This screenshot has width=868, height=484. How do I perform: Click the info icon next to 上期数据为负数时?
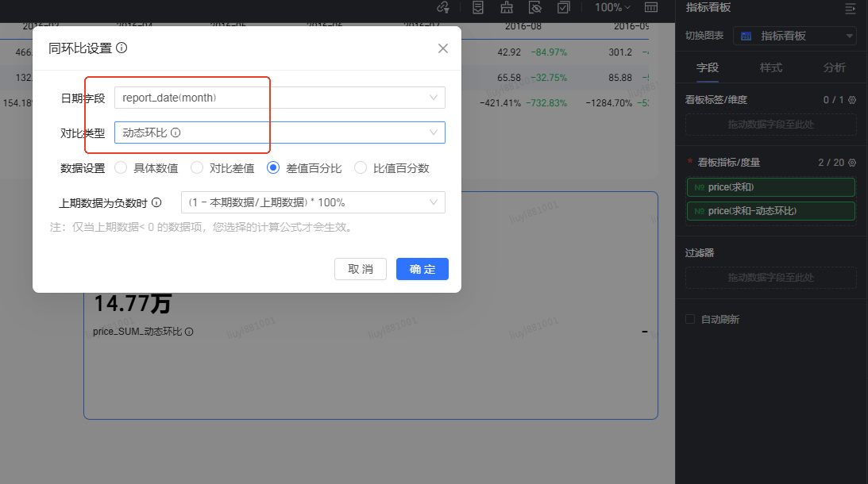(156, 202)
